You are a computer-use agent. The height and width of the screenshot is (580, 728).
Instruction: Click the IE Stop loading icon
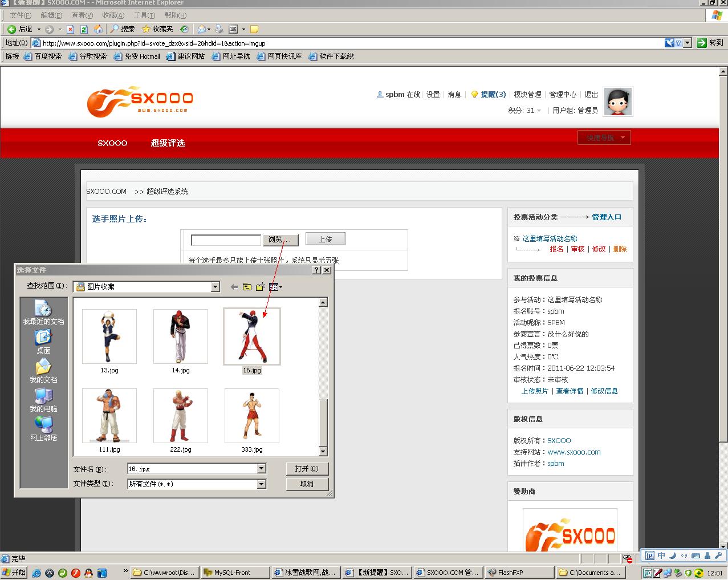(70, 29)
